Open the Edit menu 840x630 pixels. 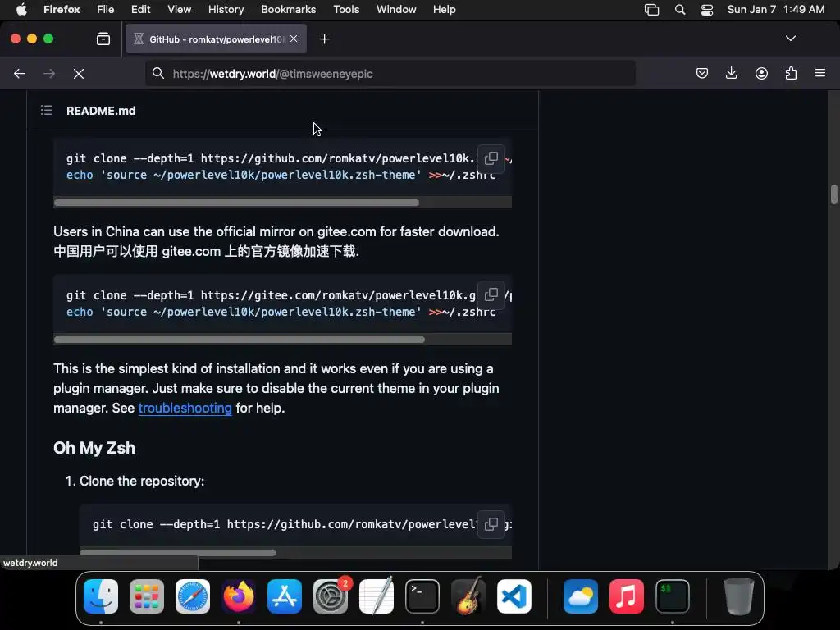tap(141, 10)
